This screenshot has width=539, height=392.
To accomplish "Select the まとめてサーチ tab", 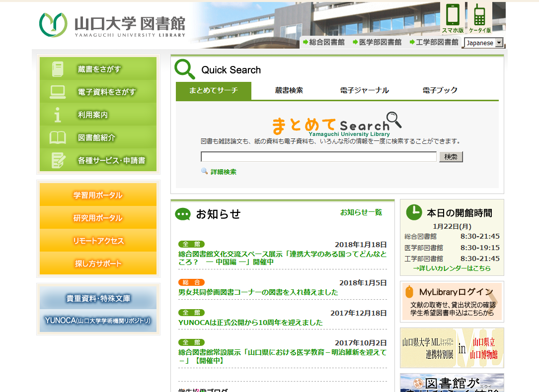I will 214,91.
